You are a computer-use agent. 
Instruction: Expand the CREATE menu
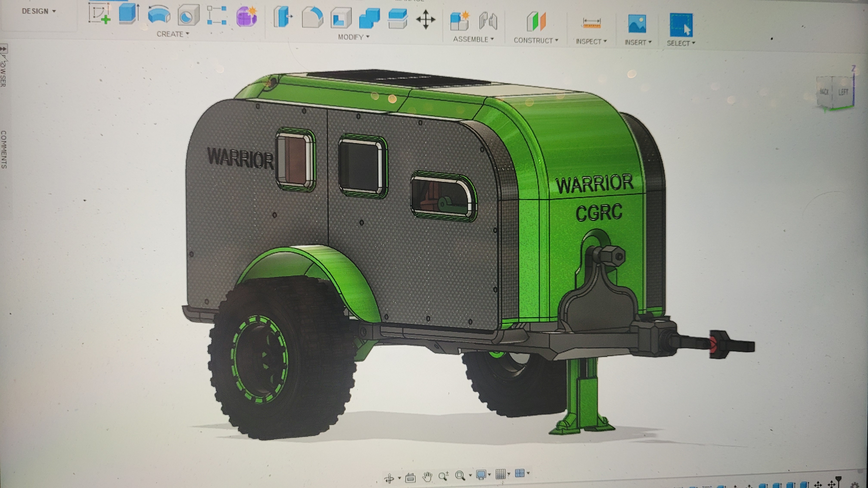(x=173, y=34)
